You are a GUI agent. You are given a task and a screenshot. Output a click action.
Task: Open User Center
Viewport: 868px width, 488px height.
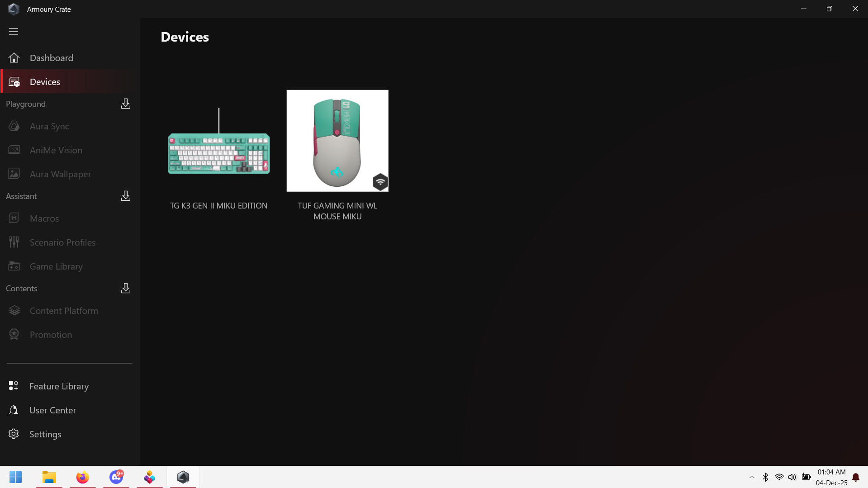coord(52,410)
